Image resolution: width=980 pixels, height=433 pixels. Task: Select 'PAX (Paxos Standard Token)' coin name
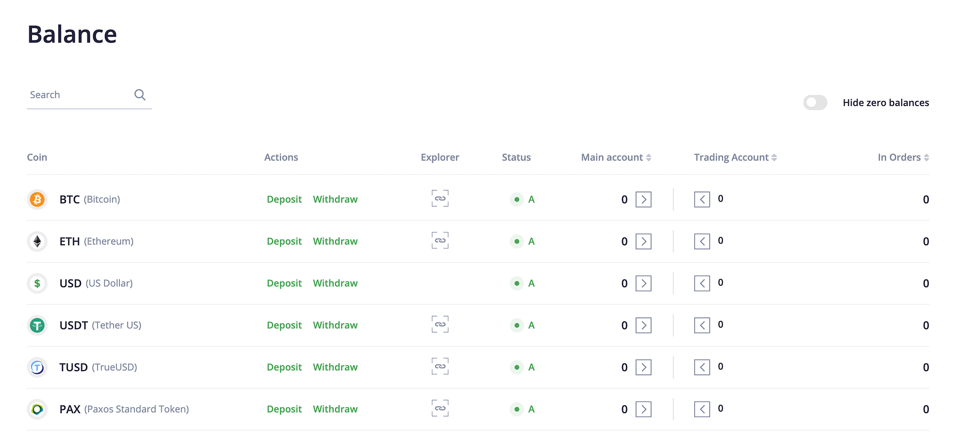coord(124,410)
